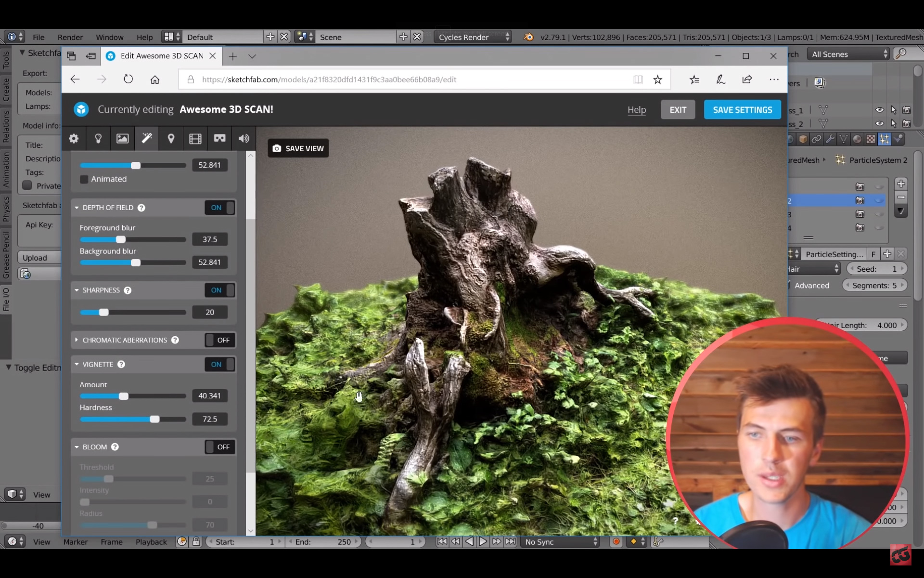Open timeline Marker menu
Image resolution: width=924 pixels, height=578 pixels.
pos(76,542)
